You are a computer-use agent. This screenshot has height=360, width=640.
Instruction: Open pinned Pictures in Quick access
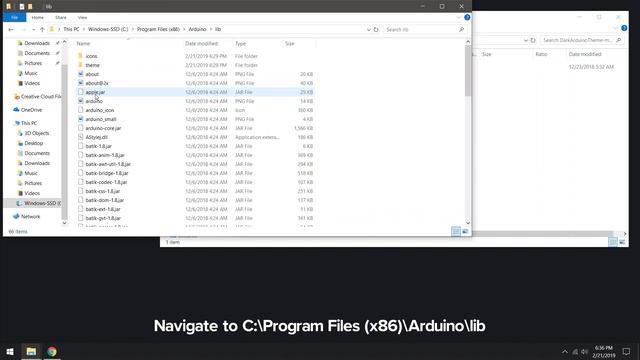[x=33, y=63]
